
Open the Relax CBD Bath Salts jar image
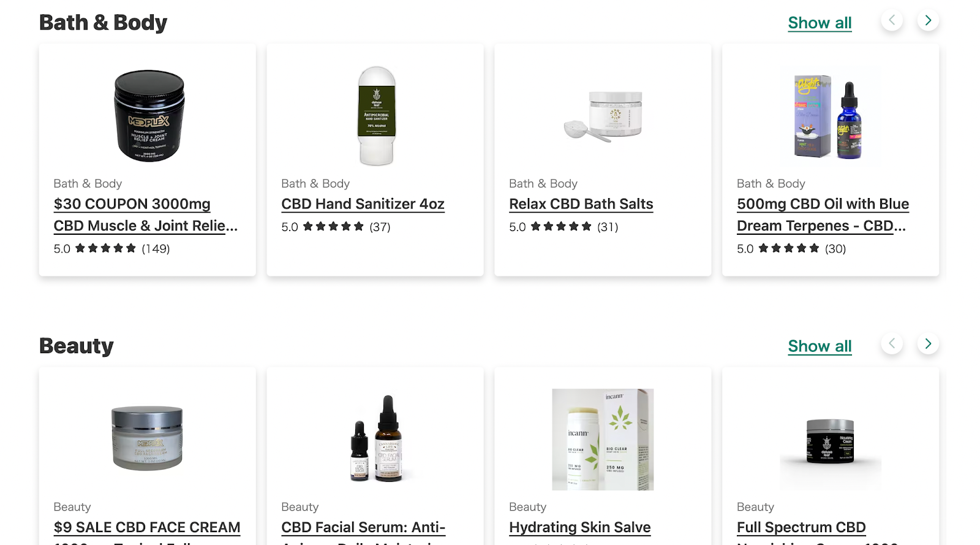coord(603,116)
